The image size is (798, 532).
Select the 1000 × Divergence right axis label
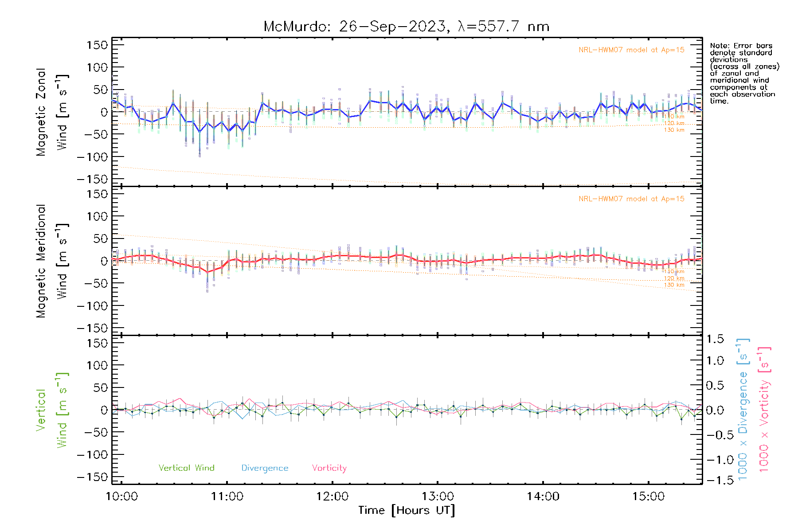click(743, 410)
